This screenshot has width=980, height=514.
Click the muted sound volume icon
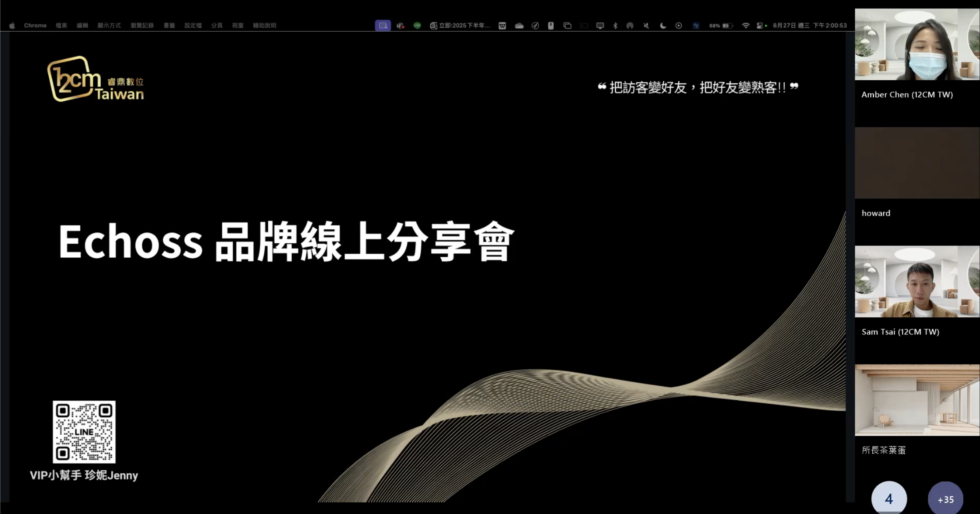click(x=646, y=26)
